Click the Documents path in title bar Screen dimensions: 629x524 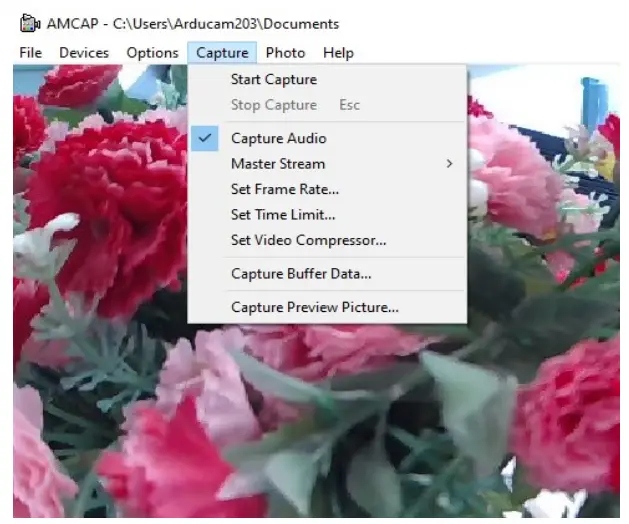(x=226, y=24)
